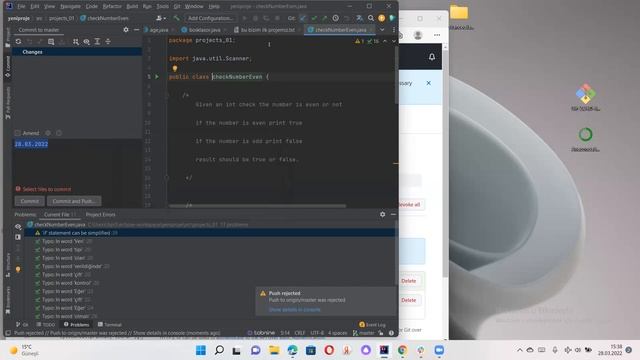Toggle editor preview icon in Problems sidebar
Viewport: 640px width, 360px height.
coord(18,237)
